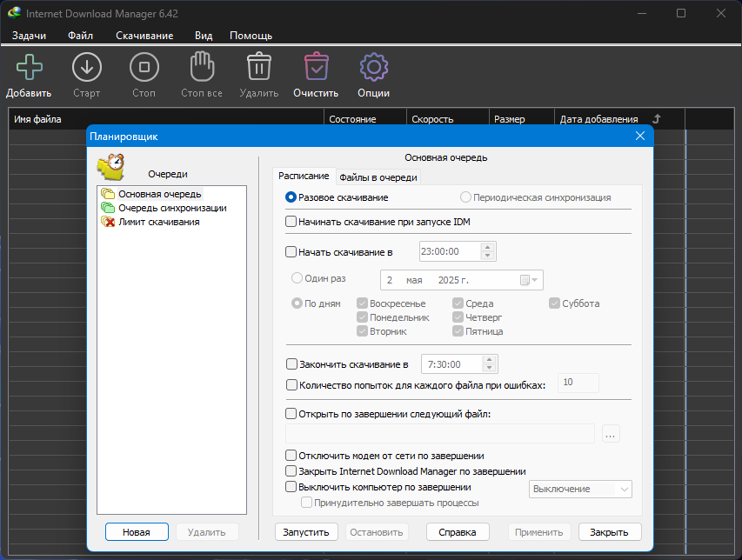This screenshot has width=742, height=560.
Task: Click the Удалить trash can icon
Action: (x=259, y=66)
